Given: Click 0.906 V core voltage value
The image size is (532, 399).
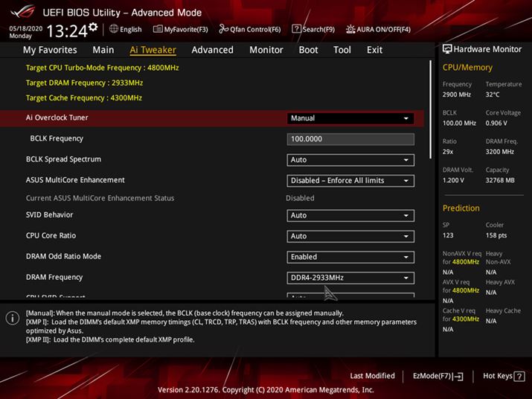Looking at the screenshot, I should [x=496, y=123].
